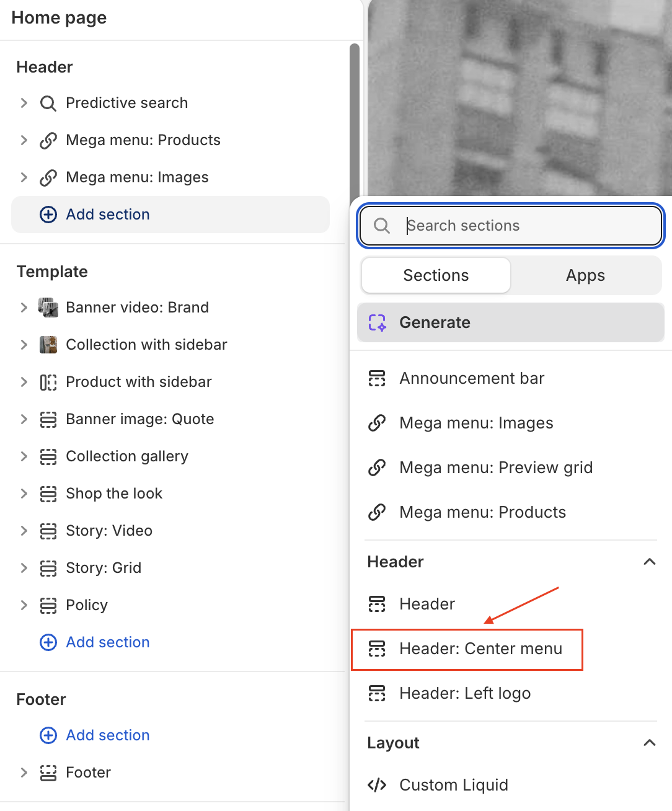
Task: Collapse the Header group in the sections popup
Action: 649,562
